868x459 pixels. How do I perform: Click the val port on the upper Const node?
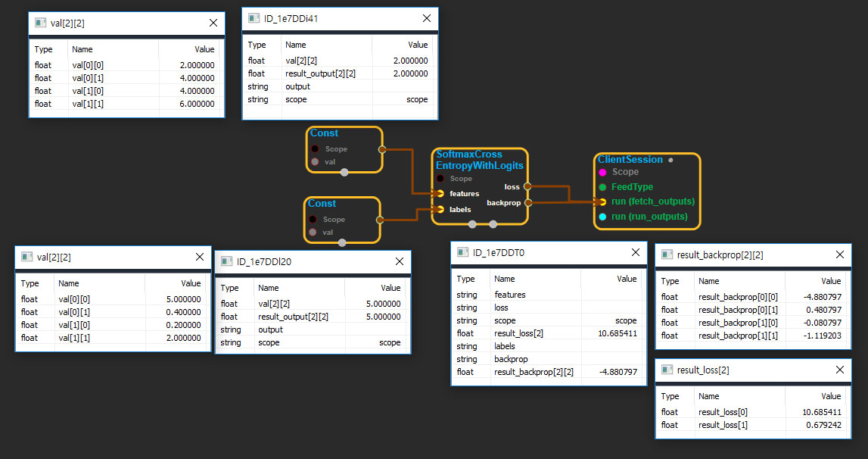click(x=315, y=162)
